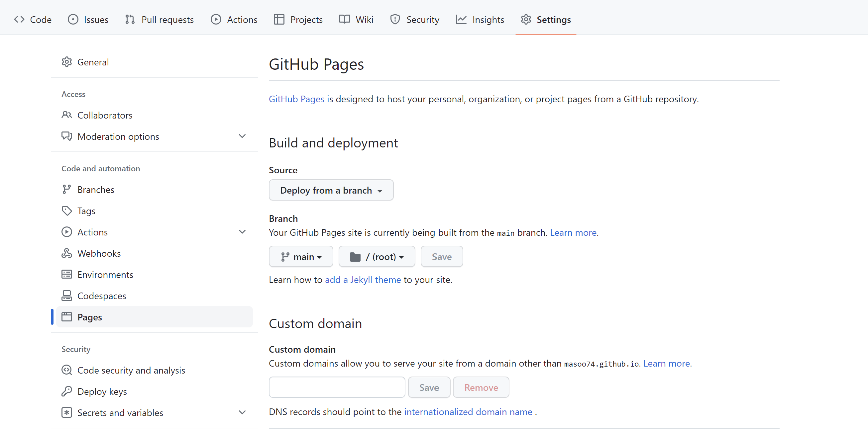This screenshot has width=868, height=433.
Task: Go to Webhooks settings
Action: 154,253
